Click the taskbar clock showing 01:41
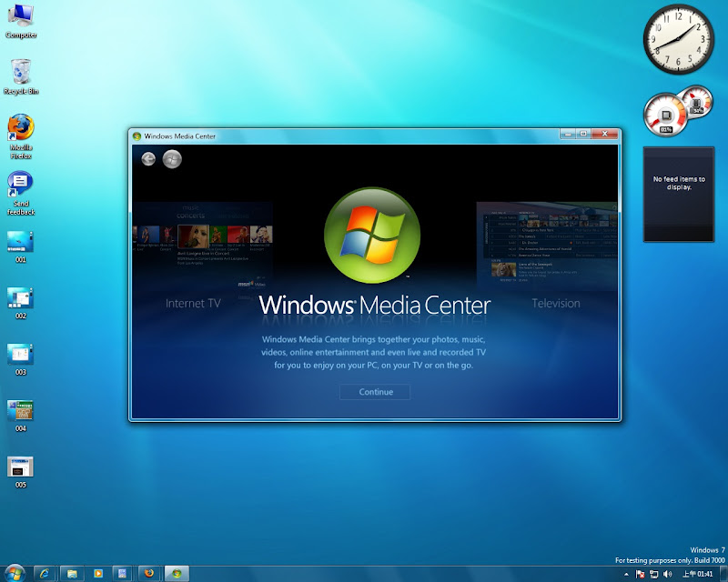 [x=697, y=574]
